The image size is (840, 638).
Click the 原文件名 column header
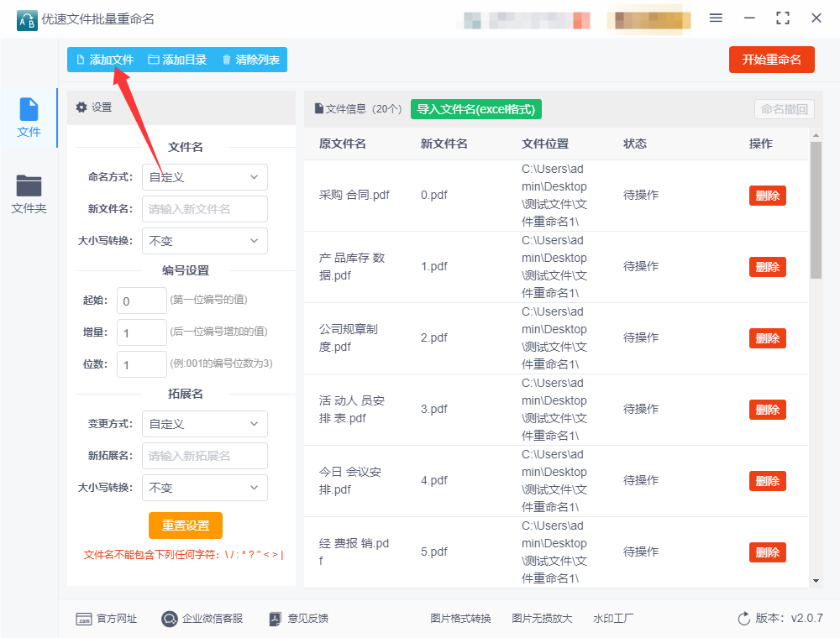point(343,144)
